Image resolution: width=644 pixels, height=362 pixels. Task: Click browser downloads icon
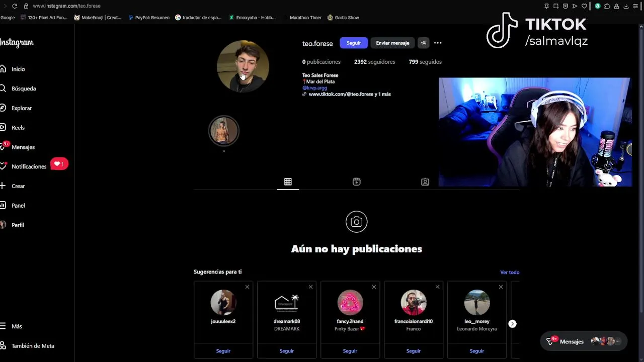click(626, 6)
